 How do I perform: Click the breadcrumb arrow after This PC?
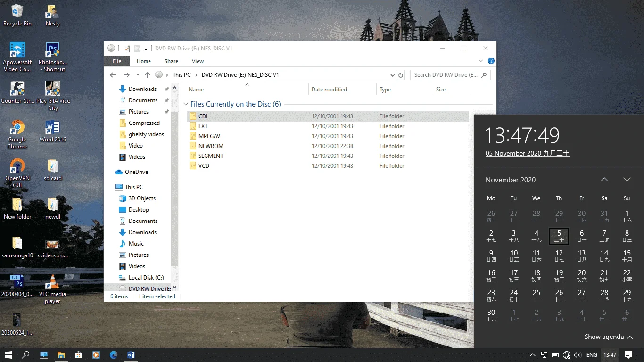196,75
